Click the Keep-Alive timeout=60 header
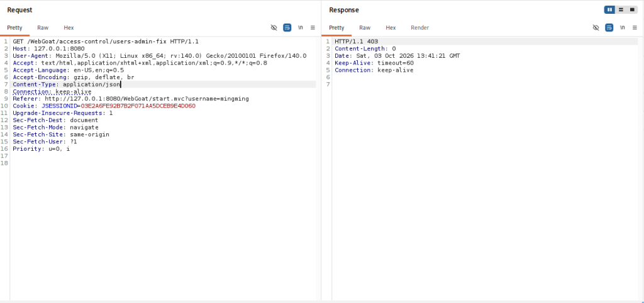The width and height of the screenshot is (644, 303). 374,63
